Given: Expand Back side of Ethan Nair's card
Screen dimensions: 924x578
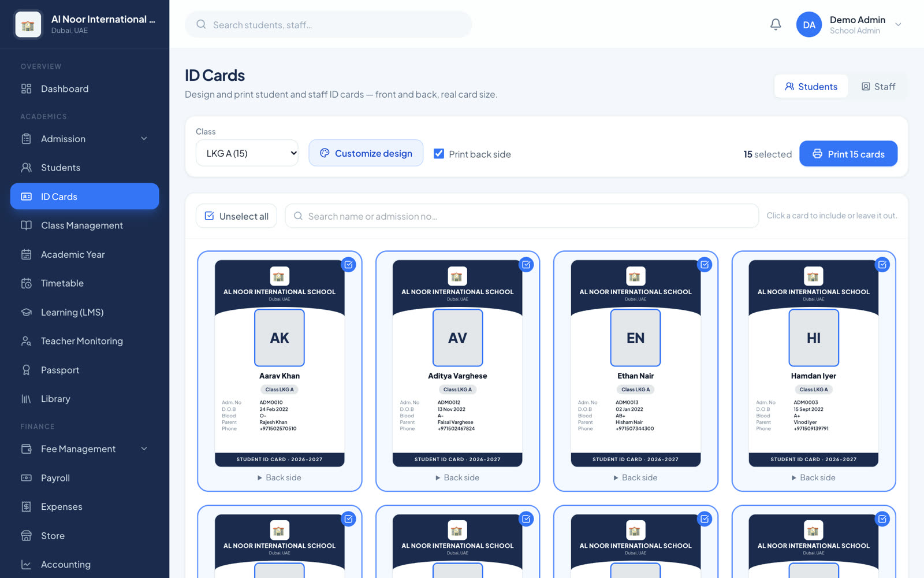Looking at the screenshot, I should tap(636, 477).
